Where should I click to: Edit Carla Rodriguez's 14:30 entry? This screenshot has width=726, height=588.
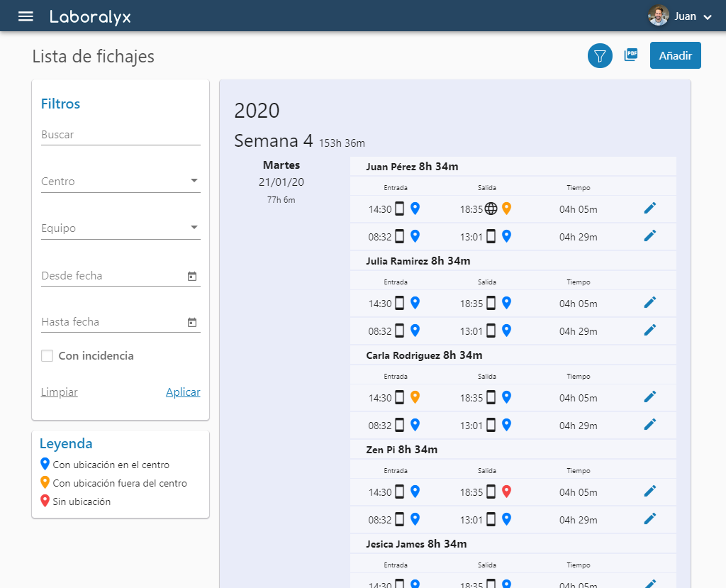tap(650, 396)
